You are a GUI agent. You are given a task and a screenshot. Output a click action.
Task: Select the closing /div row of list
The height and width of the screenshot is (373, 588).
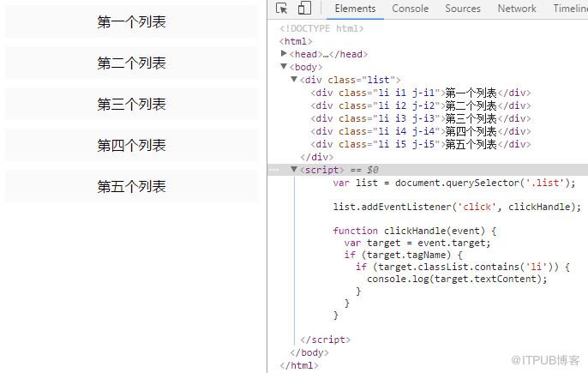click(x=317, y=157)
